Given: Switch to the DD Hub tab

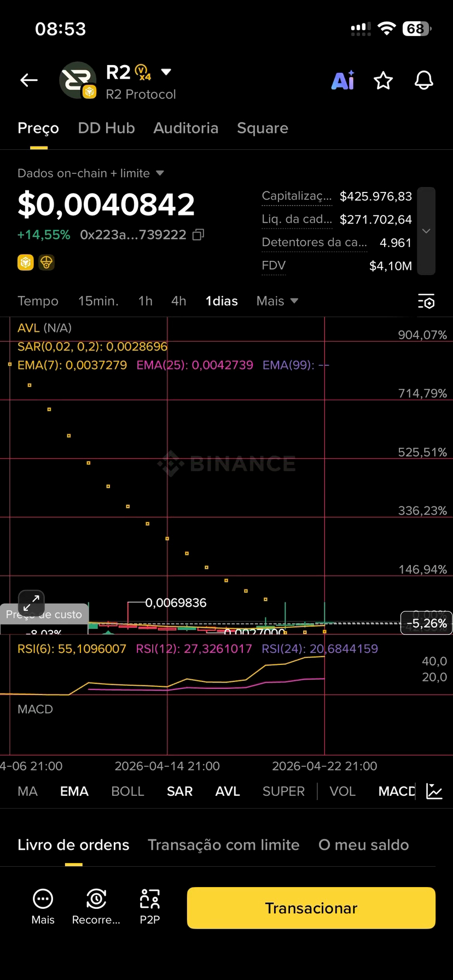Looking at the screenshot, I should (106, 128).
